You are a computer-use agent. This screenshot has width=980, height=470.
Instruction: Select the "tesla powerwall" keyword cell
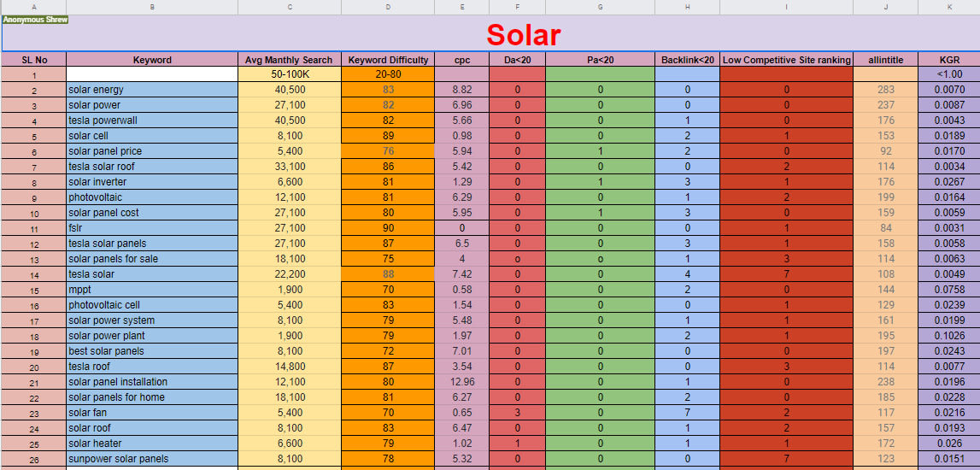pyautogui.click(x=152, y=120)
